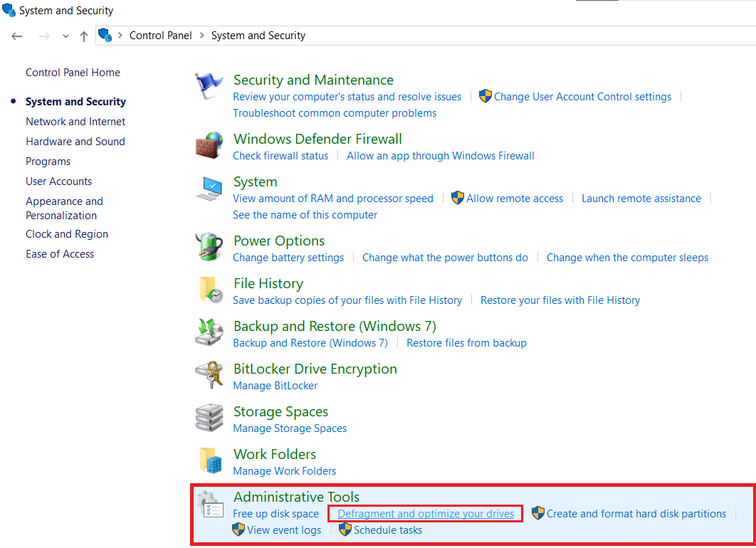The height and width of the screenshot is (548, 756).
Task: Click the Defragment and optimize your drives link
Action: click(425, 513)
